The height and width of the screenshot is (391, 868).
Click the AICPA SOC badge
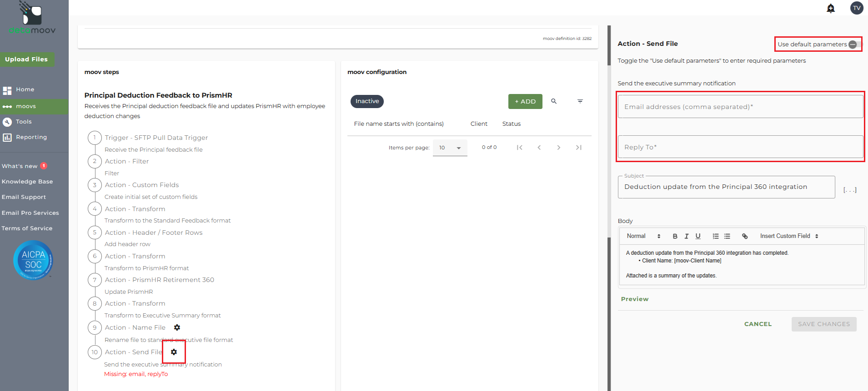(33, 260)
